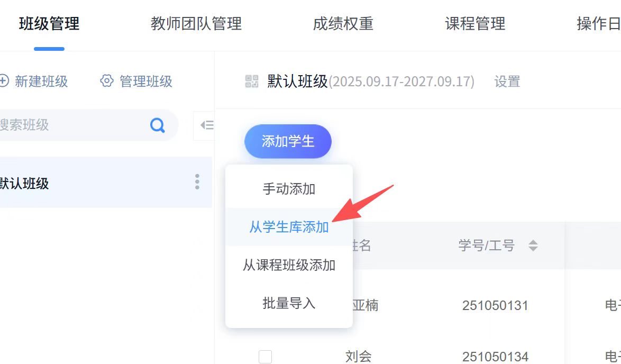The height and width of the screenshot is (364, 621).
Task: Sort by 学号/工号 column arrows
Action: (533, 245)
